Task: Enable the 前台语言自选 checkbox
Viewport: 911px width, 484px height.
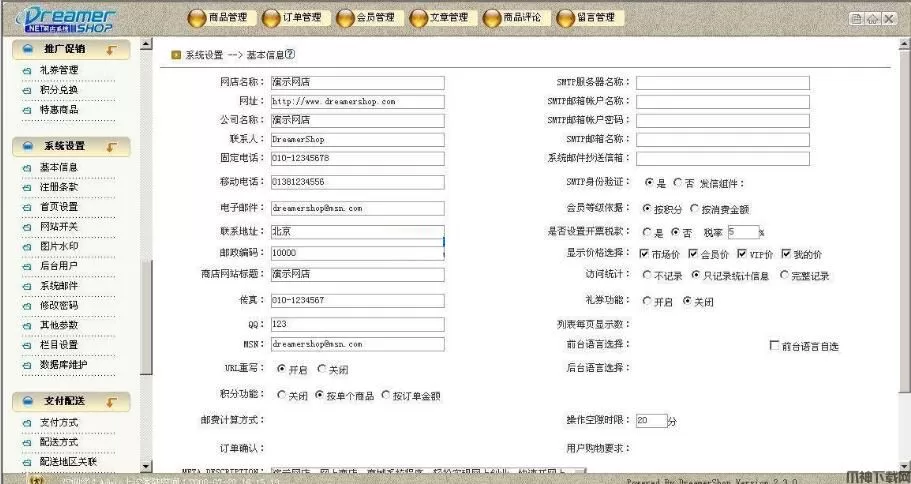Action: pos(774,346)
